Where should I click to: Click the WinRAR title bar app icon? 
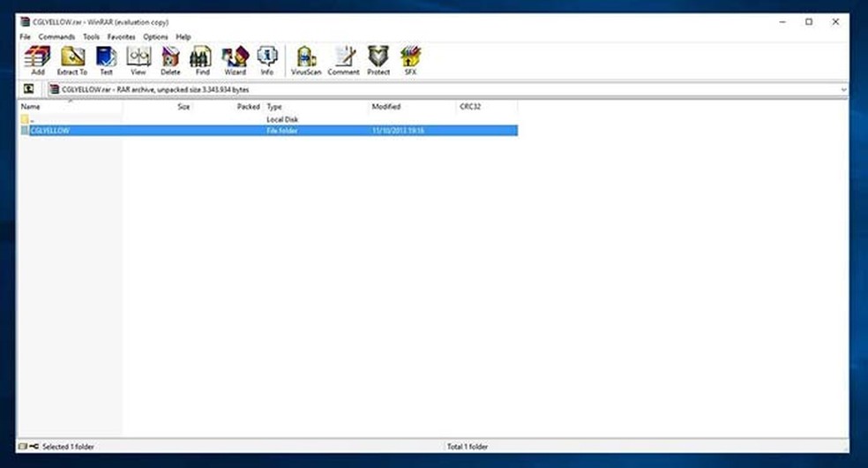click(25, 22)
